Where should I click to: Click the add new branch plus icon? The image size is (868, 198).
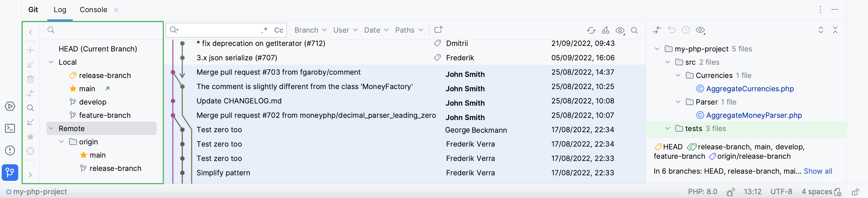coord(30,50)
